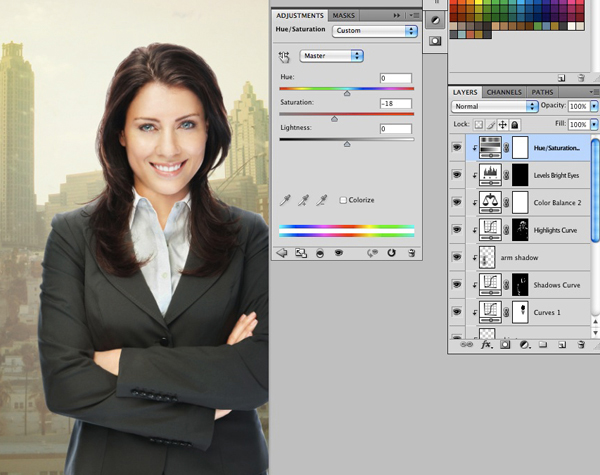Return to adjustment list arrow

(282, 253)
